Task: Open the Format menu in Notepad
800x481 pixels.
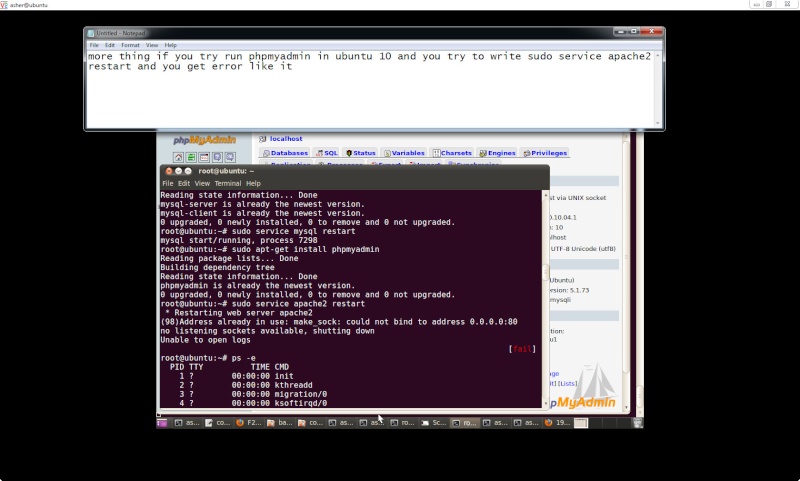Action: (130, 45)
